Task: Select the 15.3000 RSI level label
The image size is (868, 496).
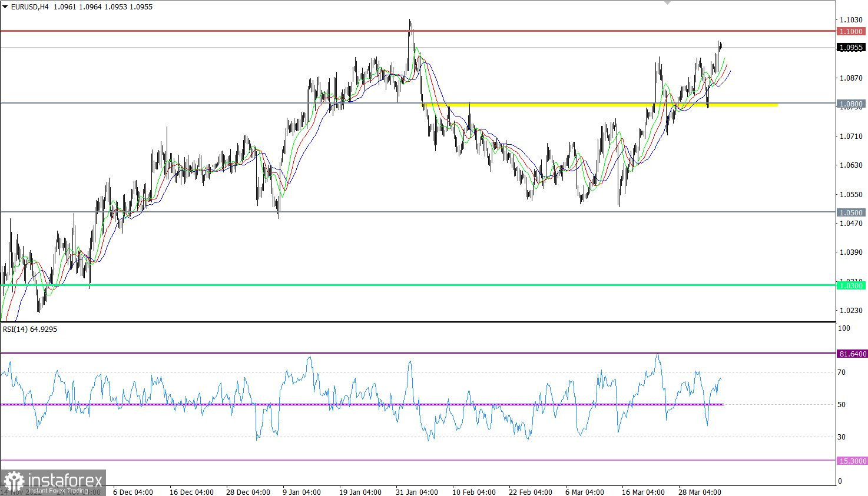Action: 852,461
